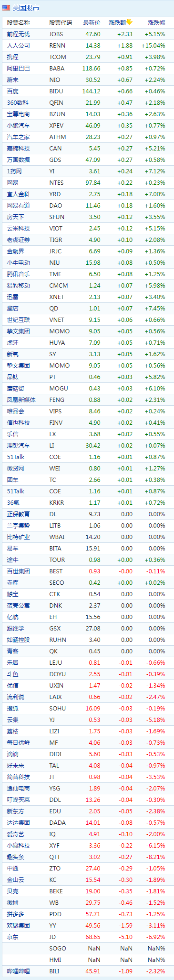Open stock link 理想汽车

tap(18, 445)
